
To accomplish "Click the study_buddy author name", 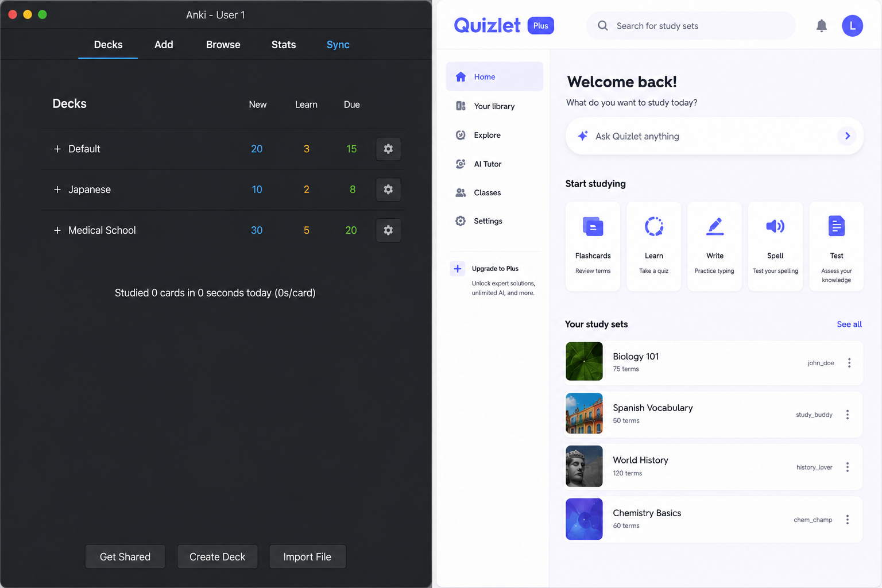I will tap(814, 415).
